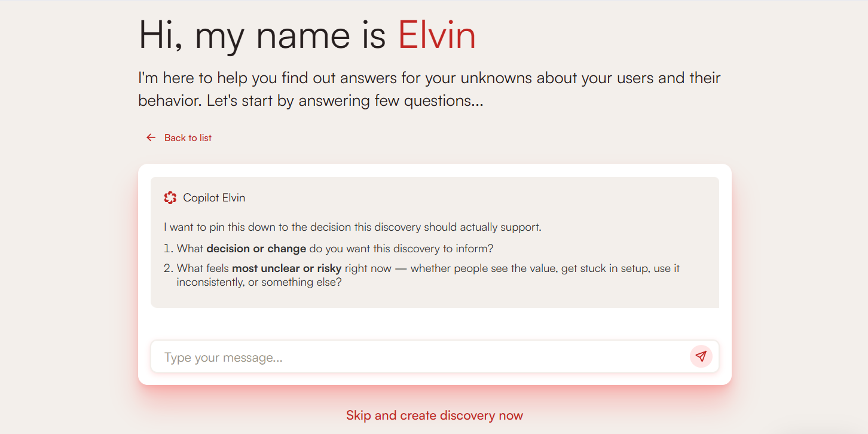Click the bold "most unclear or risky" text

click(x=286, y=268)
